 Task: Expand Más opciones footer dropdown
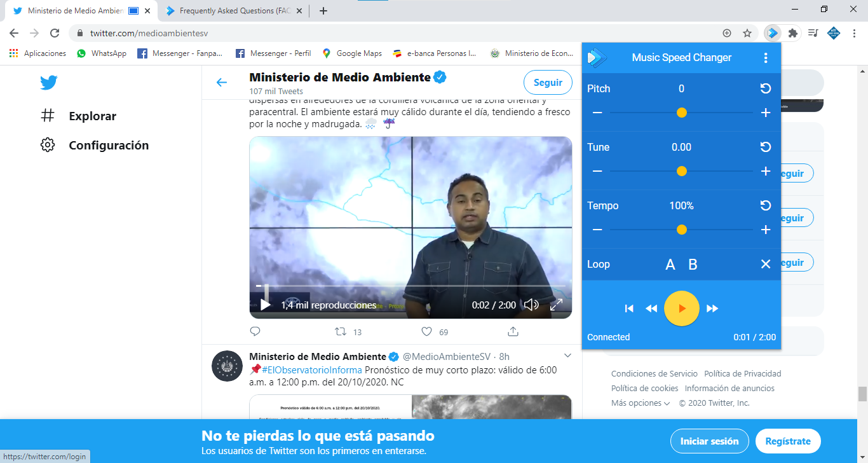click(641, 403)
